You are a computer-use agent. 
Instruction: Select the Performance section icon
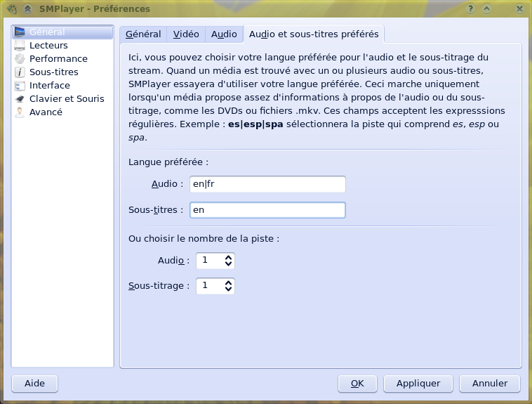pos(20,59)
